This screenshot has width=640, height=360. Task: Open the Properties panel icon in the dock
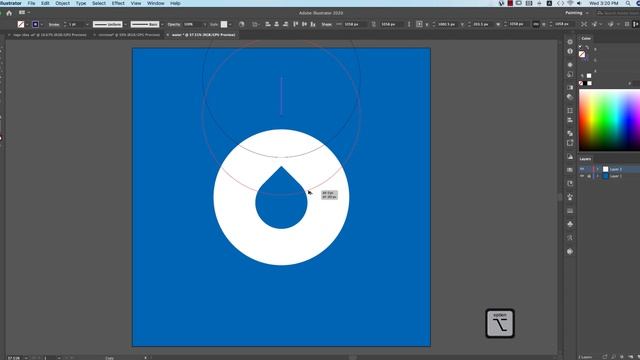point(570,42)
